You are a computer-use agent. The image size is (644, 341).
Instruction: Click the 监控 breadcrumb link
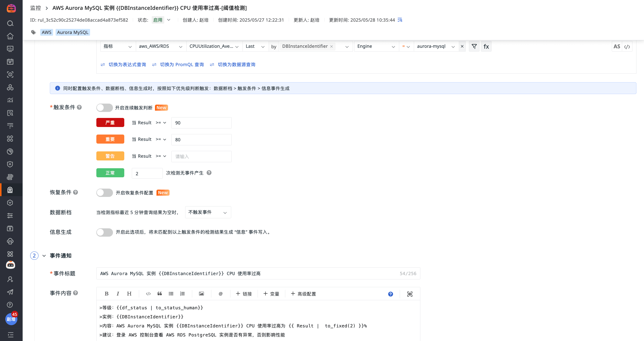coord(35,8)
